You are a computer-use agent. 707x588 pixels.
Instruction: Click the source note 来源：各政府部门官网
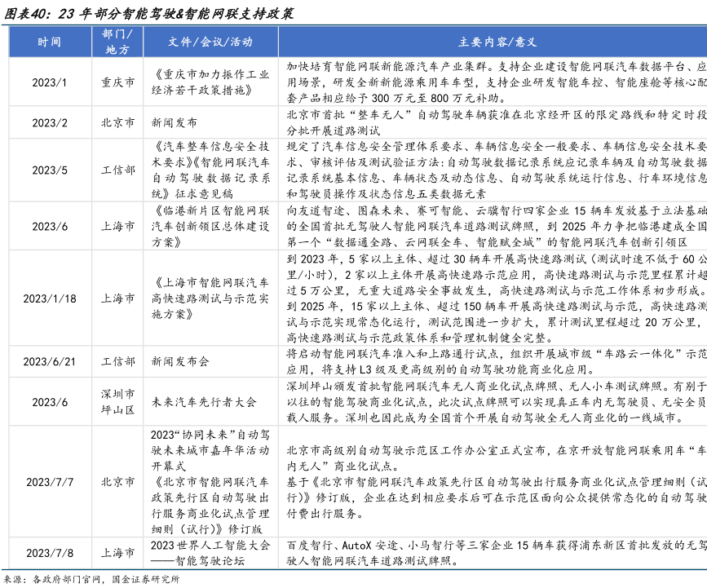coord(91,580)
